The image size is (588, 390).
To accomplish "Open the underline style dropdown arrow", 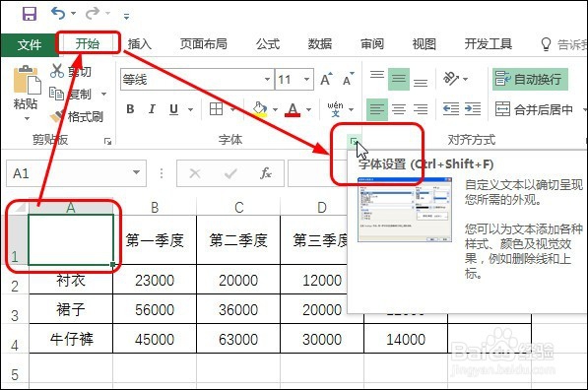I will point(190,109).
